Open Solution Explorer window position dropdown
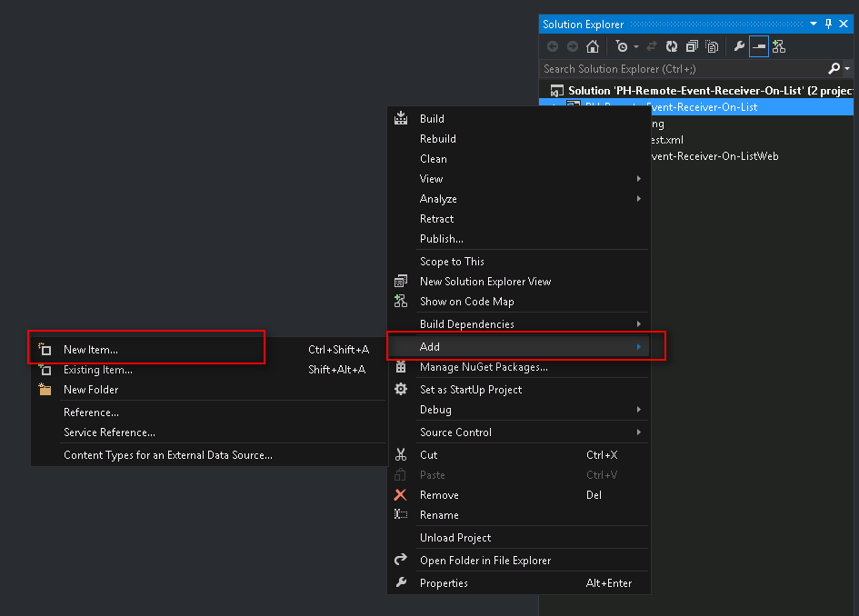Viewport: 859px width, 616px height. (x=813, y=25)
